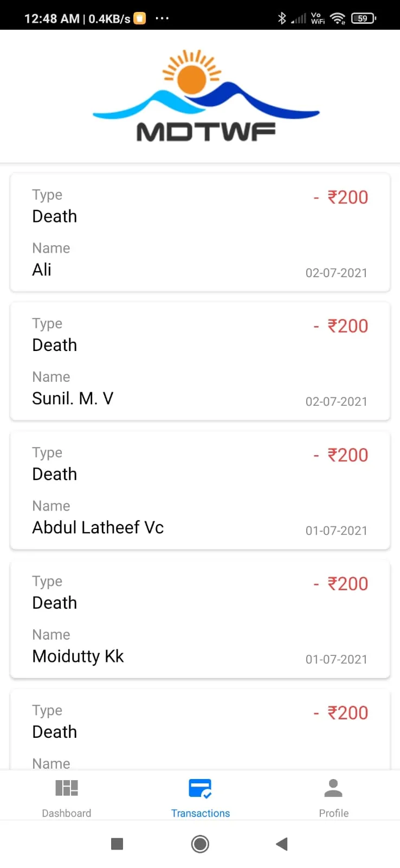Tap the Transactions card icon
400x868 pixels.
[200, 788]
